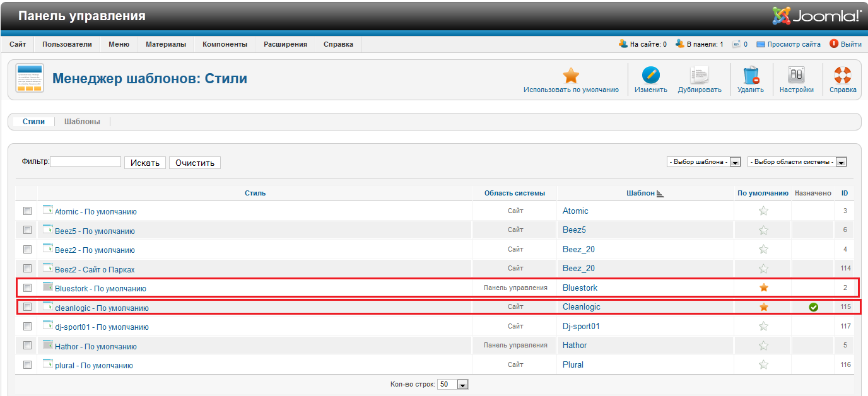This screenshot has height=396, width=868.
Task: Click the 'Дублировать' copy toolbar icon
Action: (x=699, y=76)
